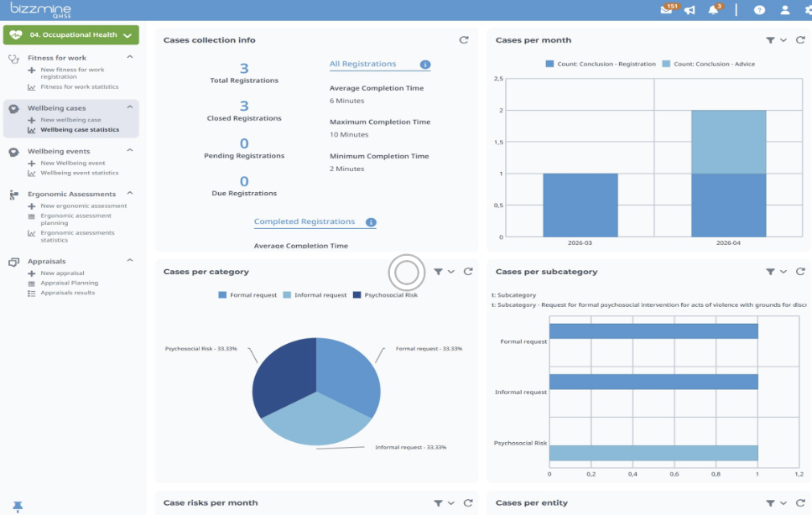
Task: Click the Completed Registrations link
Action: point(304,221)
